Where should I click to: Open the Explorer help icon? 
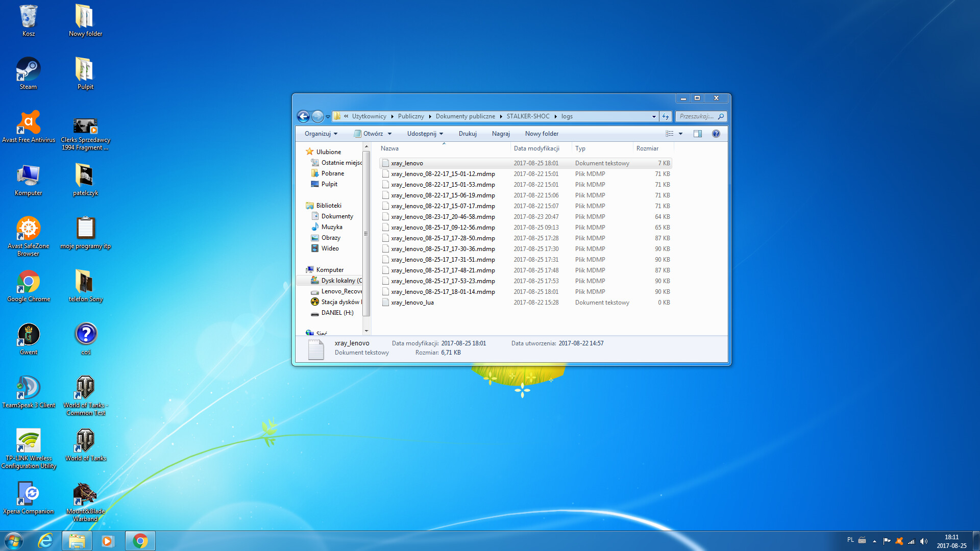pyautogui.click(x=716, y=134)
